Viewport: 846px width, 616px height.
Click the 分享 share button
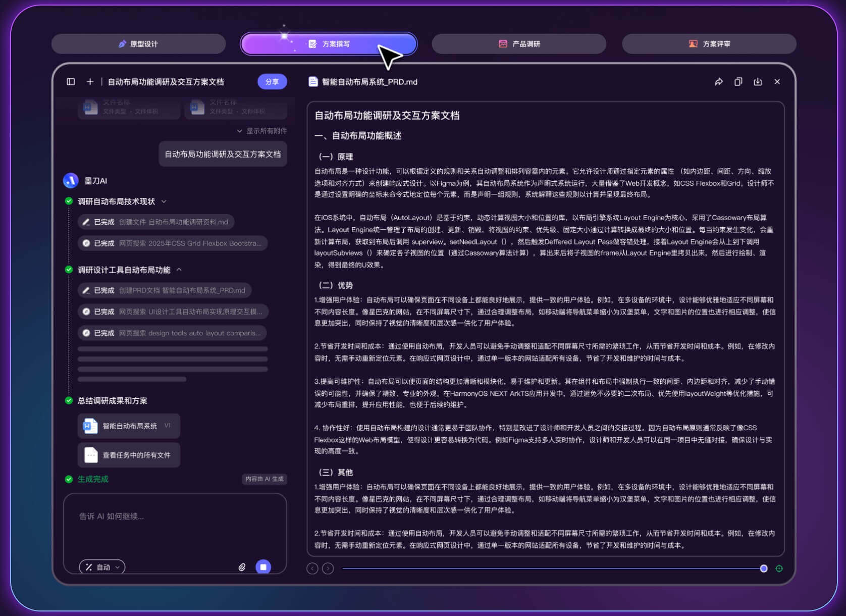coord(272,81)
